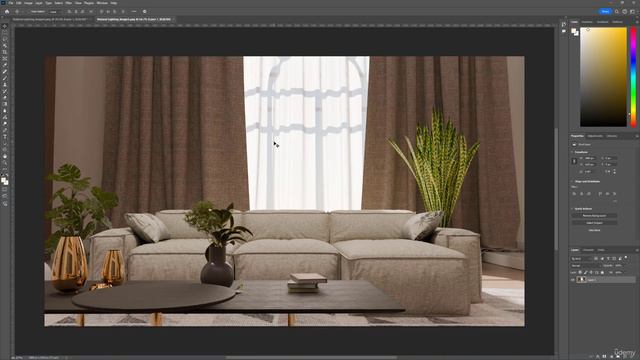The image size is (640, 360).
Task: Open the Window menu
Action: pyautogui.click(x=102, y=3)
